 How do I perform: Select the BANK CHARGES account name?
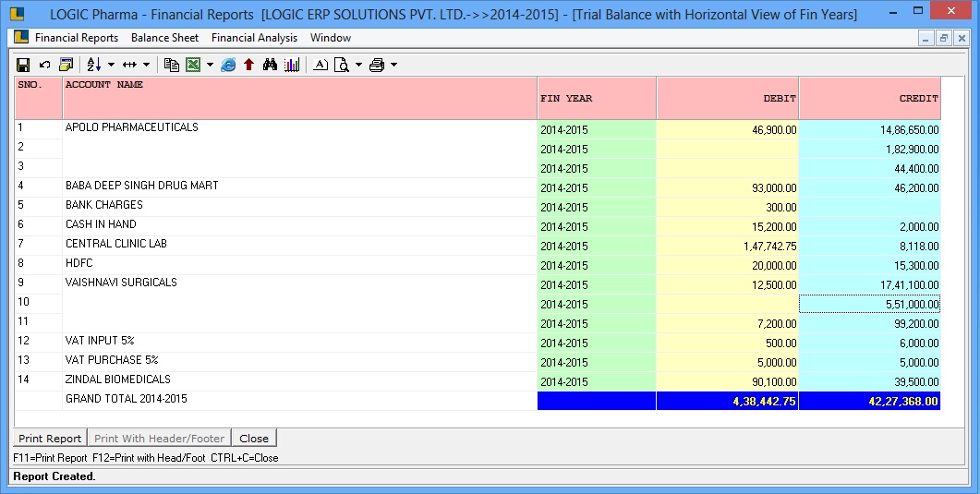click(103, 204)
